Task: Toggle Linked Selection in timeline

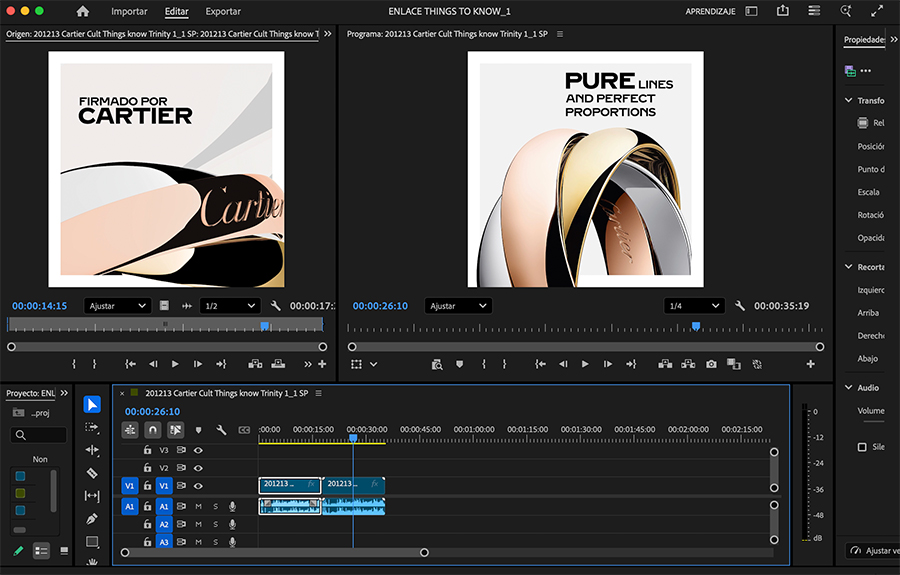Action: click(x=176, y=430)
